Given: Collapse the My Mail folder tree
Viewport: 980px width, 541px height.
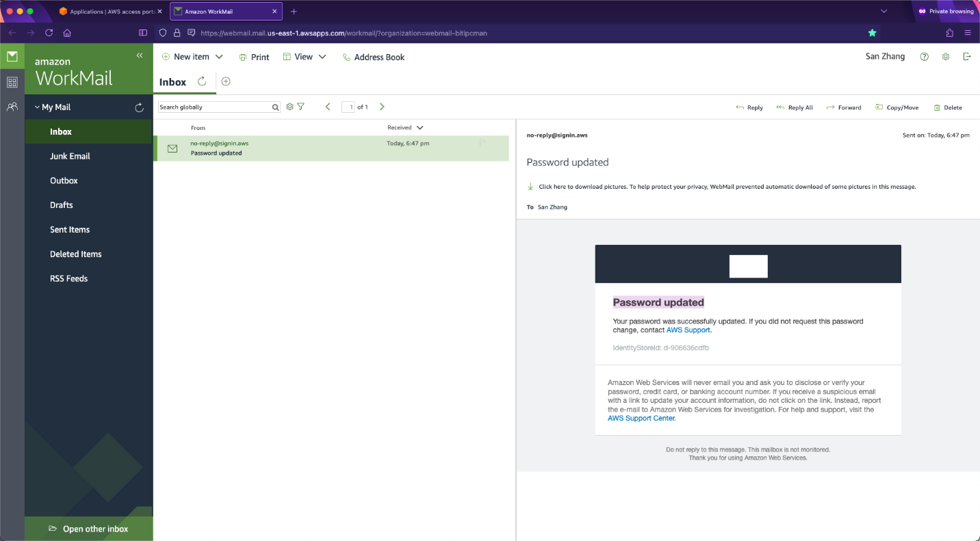Looking at the screenshot, I should [x=37, y=107].
